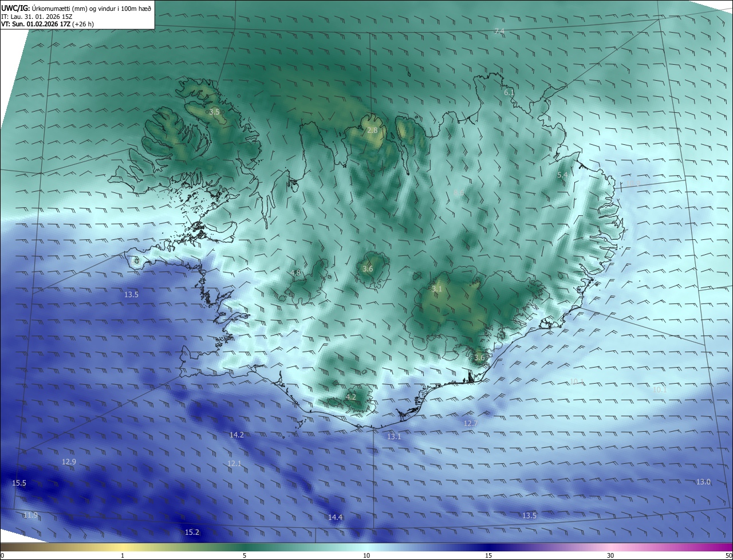
Task: Click the 13.0 value on the map
Action: click(703, 482)
